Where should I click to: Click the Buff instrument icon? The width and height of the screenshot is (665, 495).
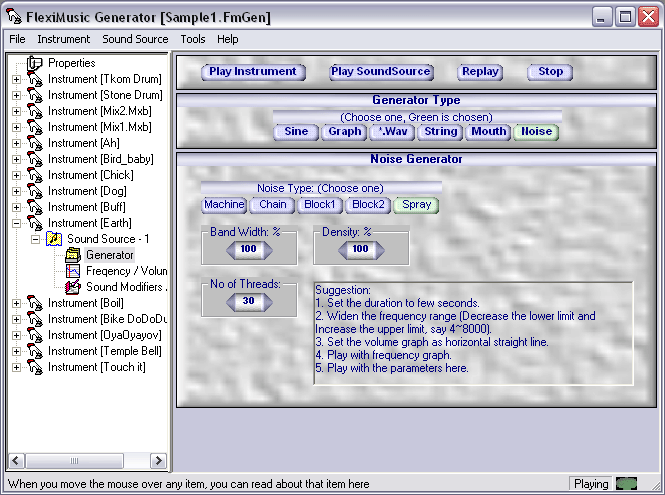tap(35, 207)
